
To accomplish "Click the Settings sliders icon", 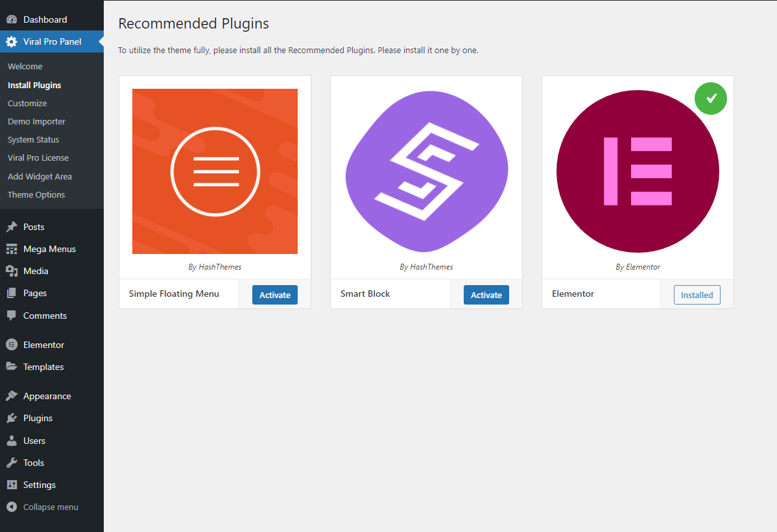I will pos(12,485).
